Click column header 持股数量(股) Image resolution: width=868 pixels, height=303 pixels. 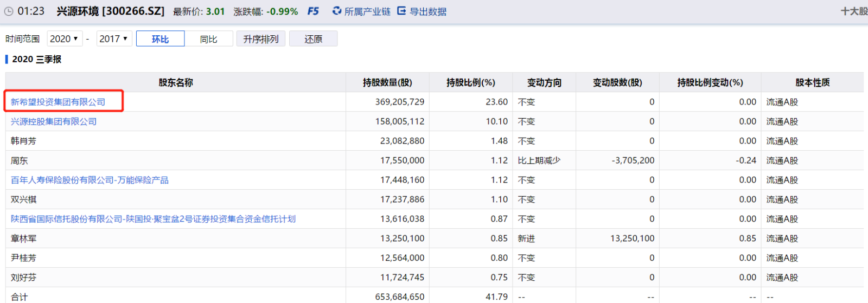click(x=387, y=82)
